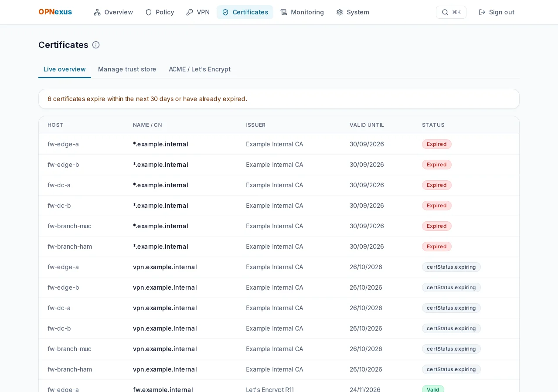Viewport: 558px width, 392px height.
Task: Select fw-dc-b host in wildcard certificate row
Action: [59, 206]
